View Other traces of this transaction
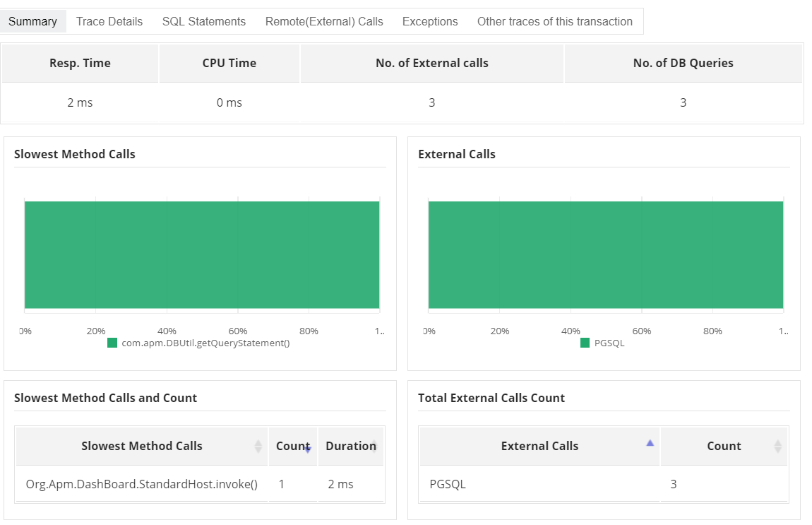The width and height of the screenshot is (812, 525). (x=555, y=21)
